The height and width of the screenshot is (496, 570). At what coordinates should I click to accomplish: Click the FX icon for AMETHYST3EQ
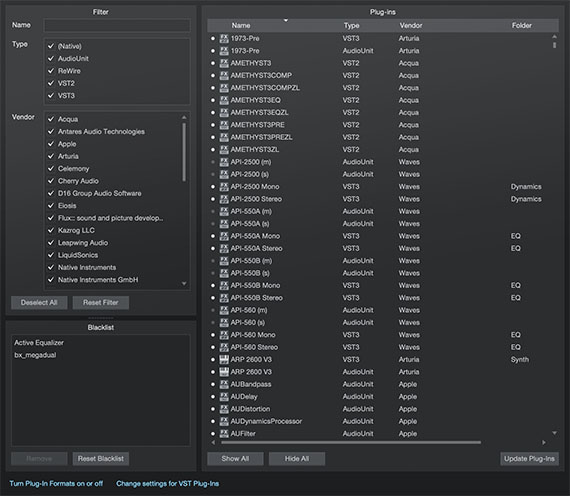point(224,100)
